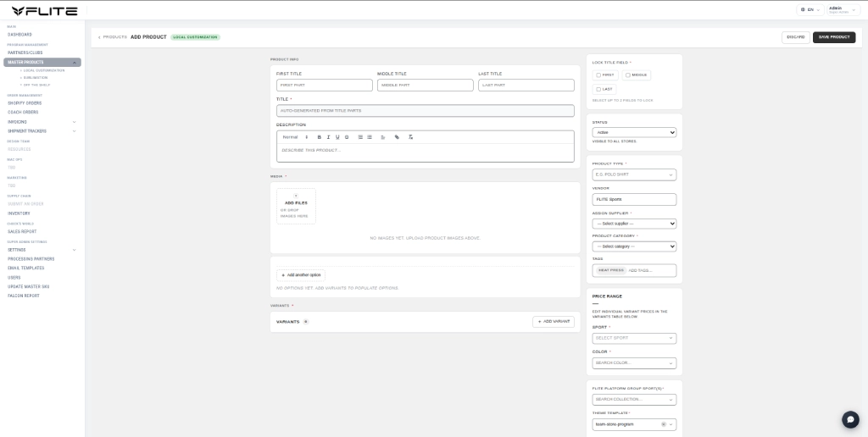Image resolution: width=868 pixels, height=437 pixels.
Task: Toggle strikethrough in description editor
Action: [x=347, y=137]
